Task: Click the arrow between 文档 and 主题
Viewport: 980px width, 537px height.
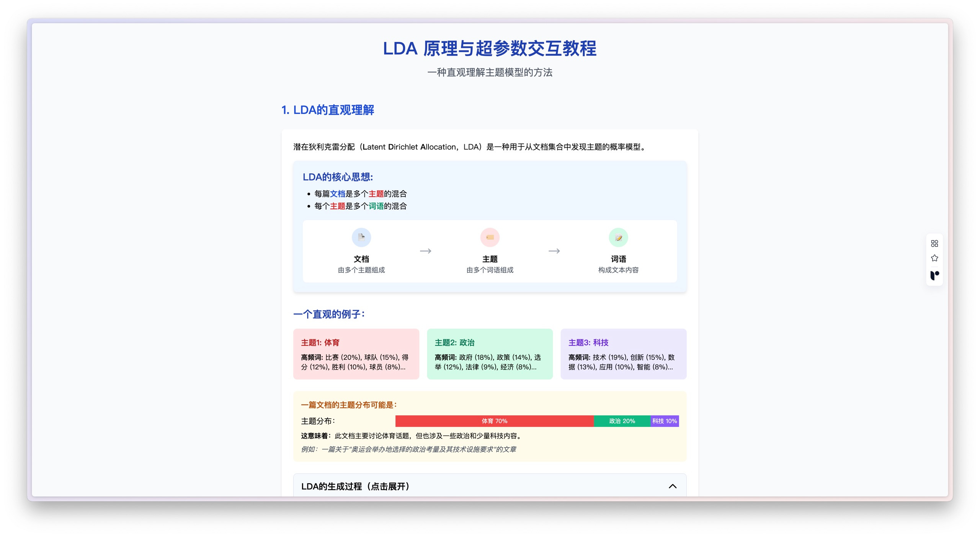Action: click(425, 251)
